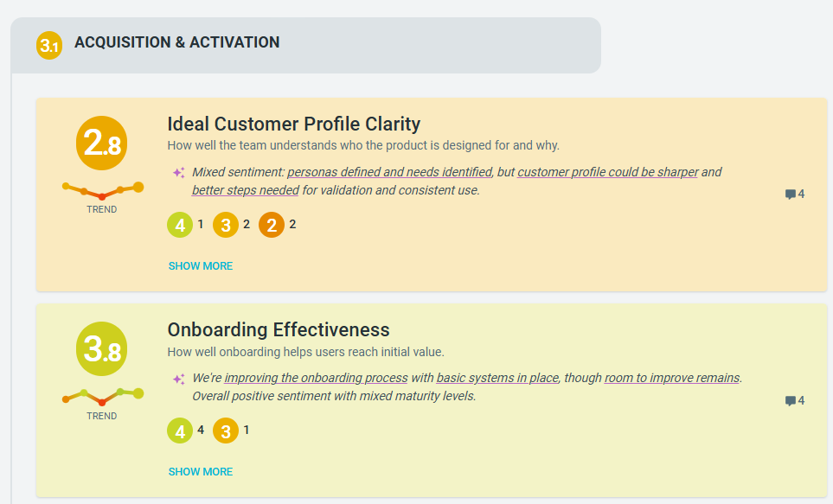Image resolution: width=833 pixels, height=504 pixels.
Task: Click the comment icon on Onboarding Effectiveness card
Action: point(791,401)
